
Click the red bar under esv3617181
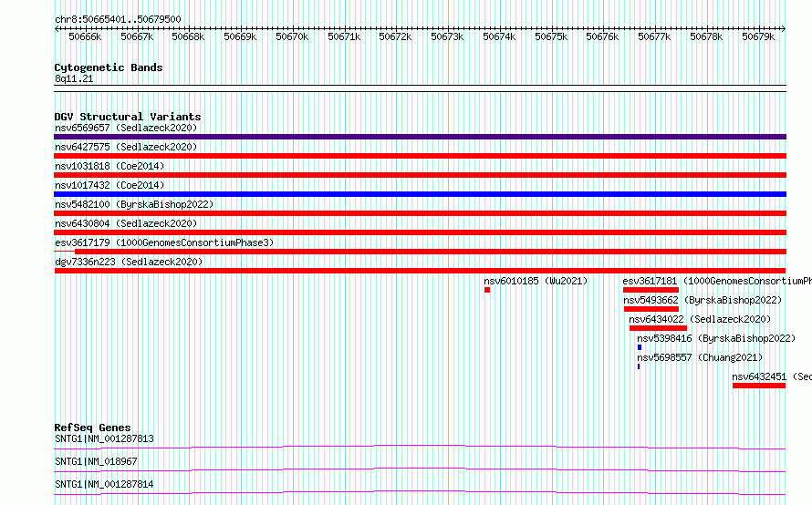tap(651, 290)
